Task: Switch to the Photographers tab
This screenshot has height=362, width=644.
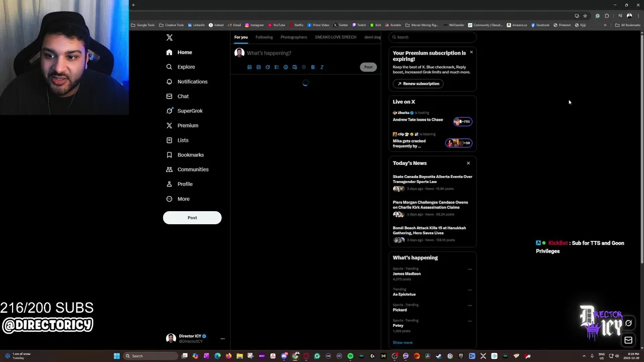Action: (294, 37)
